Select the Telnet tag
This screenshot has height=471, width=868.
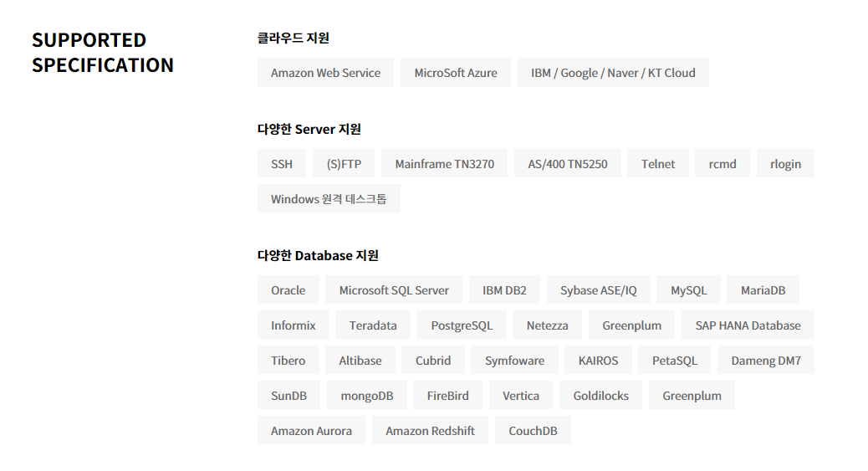pyautogui.click(x=657, y=164)
